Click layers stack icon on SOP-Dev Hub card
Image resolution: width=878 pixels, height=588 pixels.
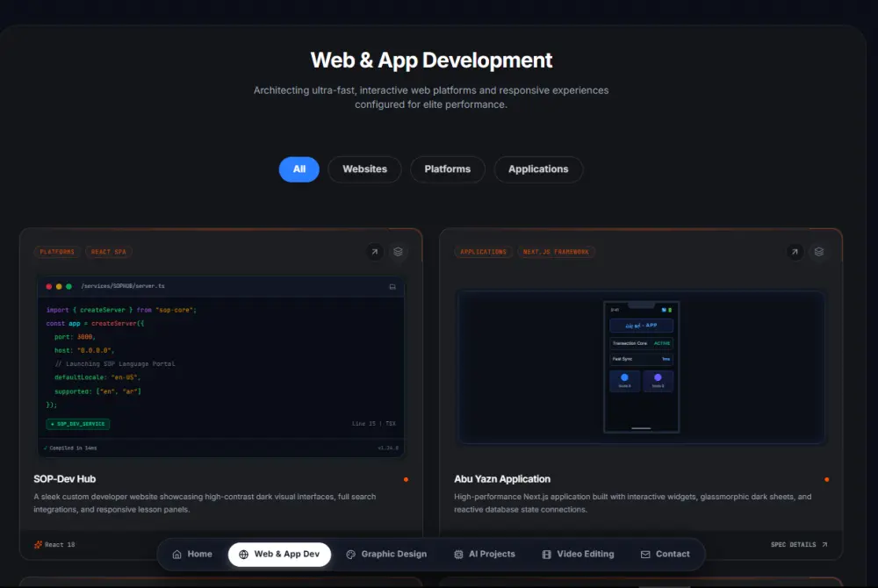pyautogui.click(x=398, y=252)
